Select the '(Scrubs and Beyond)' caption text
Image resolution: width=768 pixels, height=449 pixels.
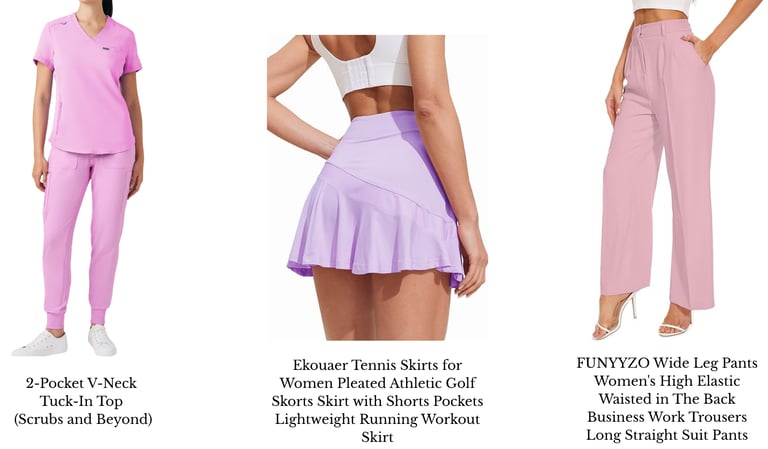point(83,419)
